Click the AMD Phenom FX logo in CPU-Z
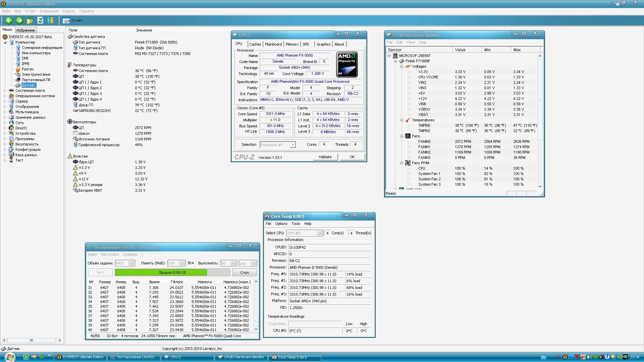Screen dimensions: 644x362 tap(347, 64)
